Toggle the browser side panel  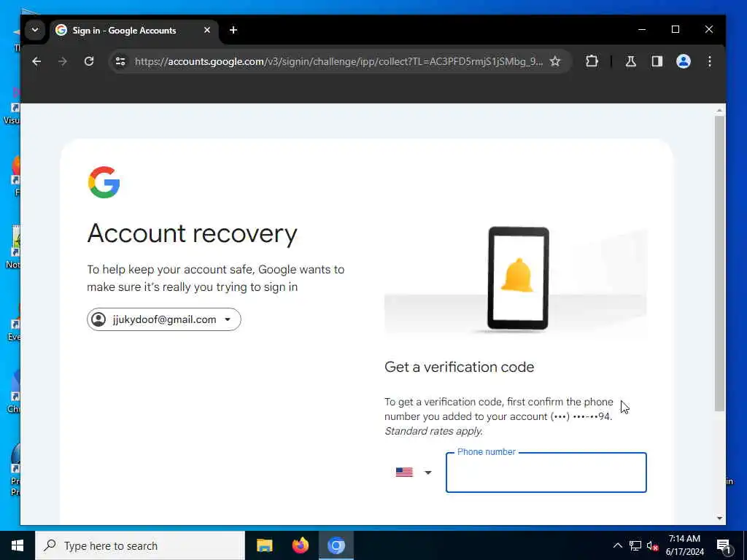[x=657, y=61]
